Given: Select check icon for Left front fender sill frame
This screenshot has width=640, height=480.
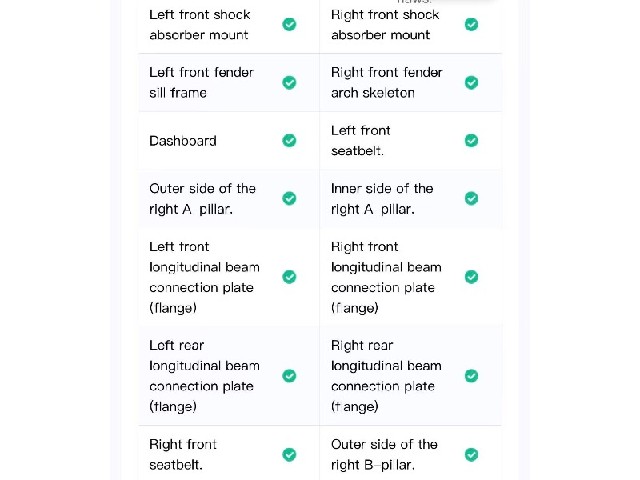Looking at the screenshot, I should [x=289, y=82].
